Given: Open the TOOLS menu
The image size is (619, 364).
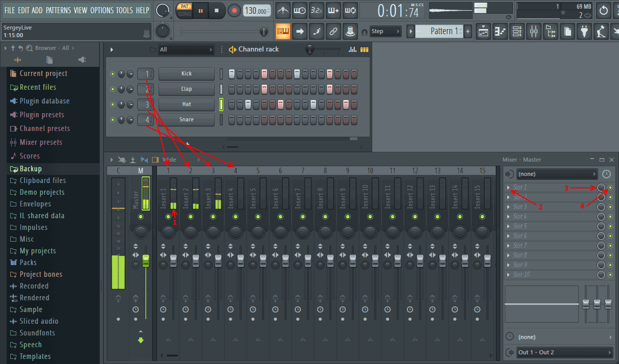Looking at the screenshot, I should (x=124, y=10).
